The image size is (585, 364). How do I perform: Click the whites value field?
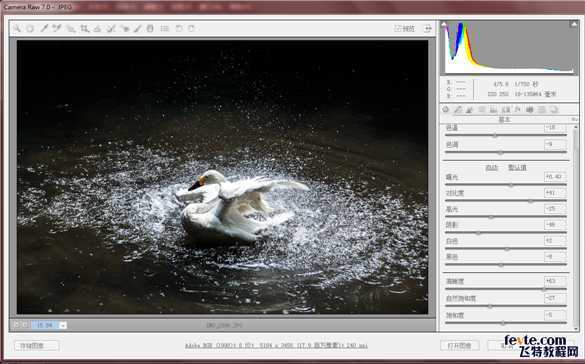555,241
